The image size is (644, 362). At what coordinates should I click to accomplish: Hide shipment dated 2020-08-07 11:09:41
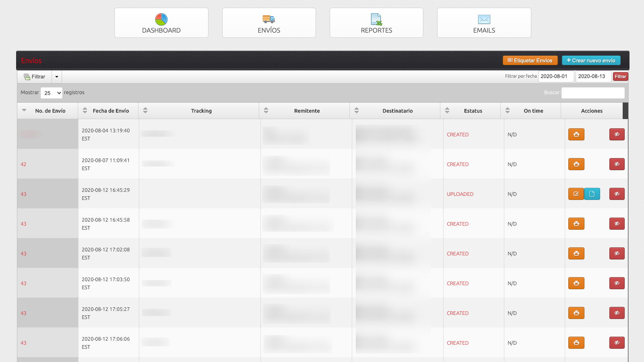point(617,164)
